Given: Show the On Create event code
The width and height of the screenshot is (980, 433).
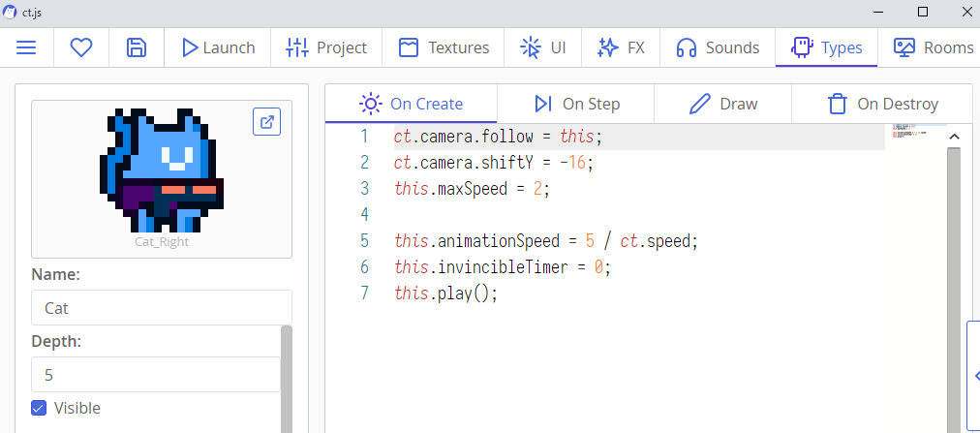Looking at the screenshot, I should (x=412, y=104).
